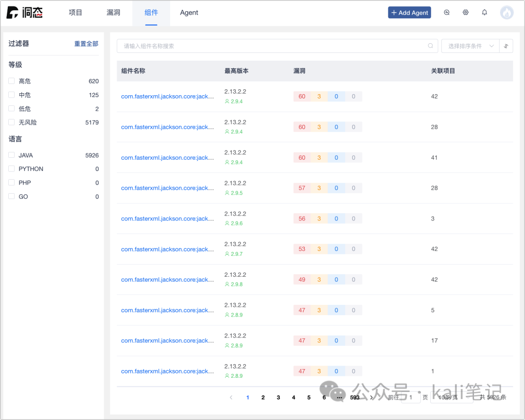Check the 低危 level filter
This screenshot has width=525, height=420.
click(x=11, y=109)
